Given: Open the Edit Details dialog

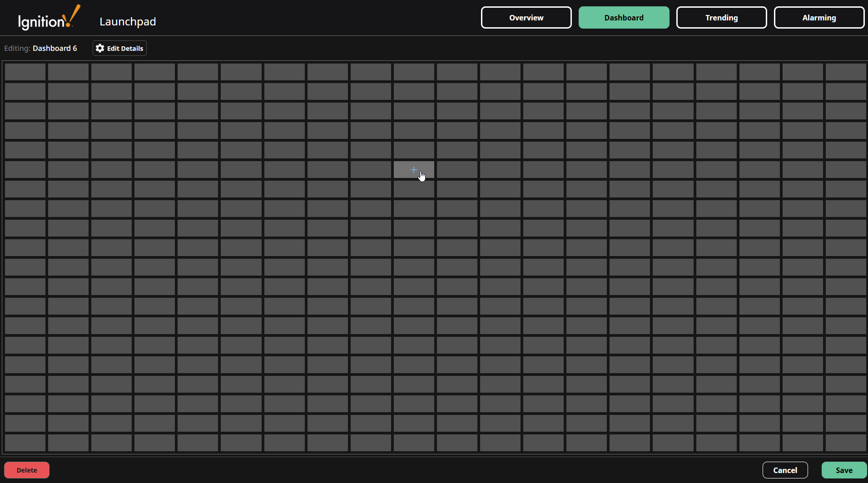Looking at the screenshot, I should (x=119, y=48).
